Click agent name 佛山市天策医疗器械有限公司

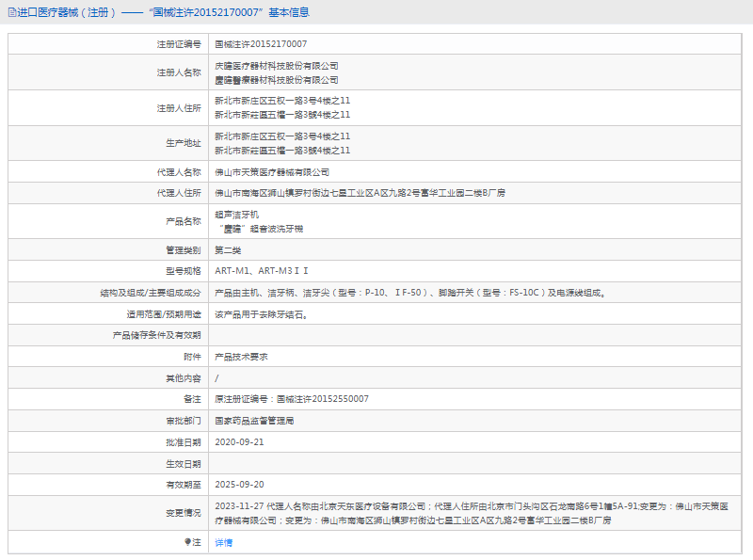272,172
